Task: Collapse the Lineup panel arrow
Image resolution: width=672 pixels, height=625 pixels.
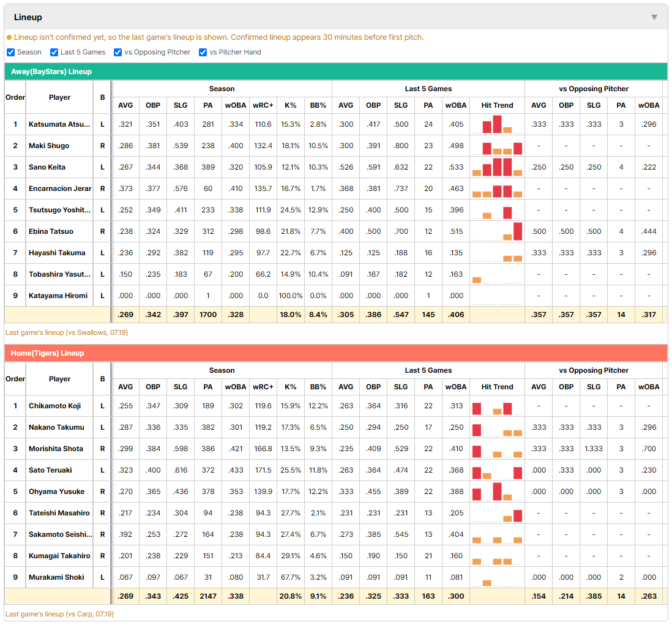Action: (x=654, y=17)
